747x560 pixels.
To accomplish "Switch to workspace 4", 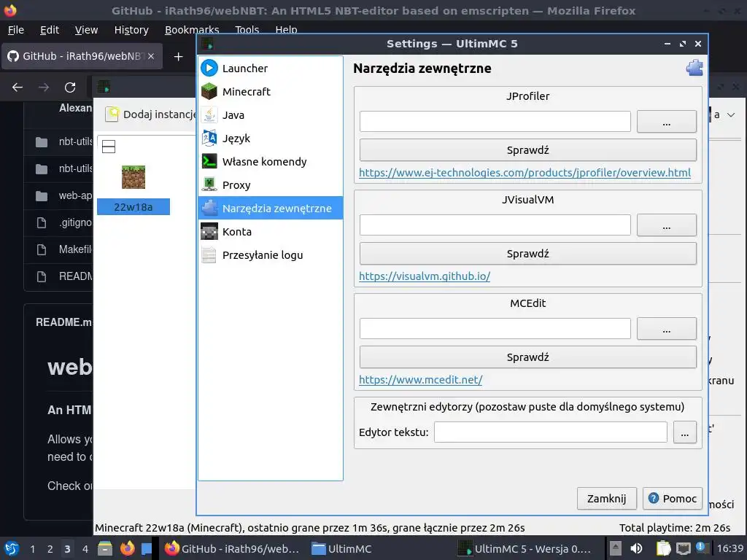I will (85, 549).
